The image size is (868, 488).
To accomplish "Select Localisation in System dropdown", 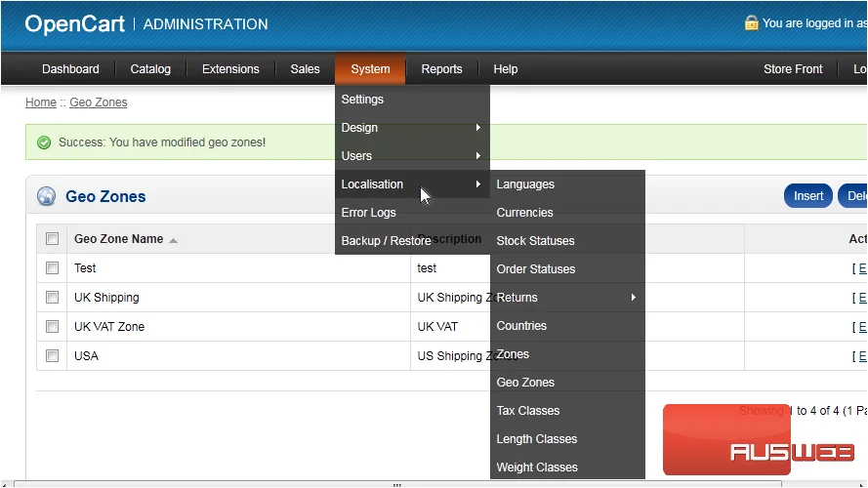I will [412, 184].
